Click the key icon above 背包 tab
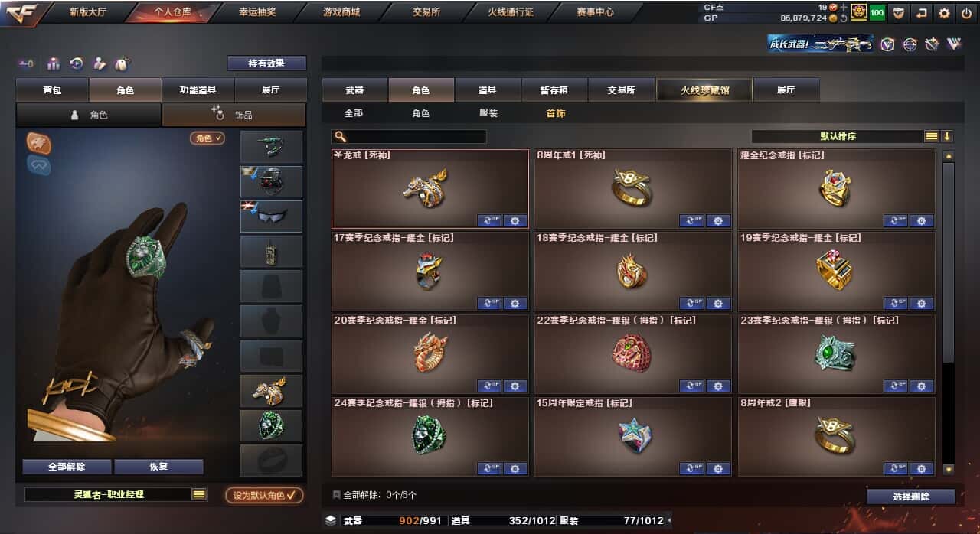 click(x=27, y=63)
